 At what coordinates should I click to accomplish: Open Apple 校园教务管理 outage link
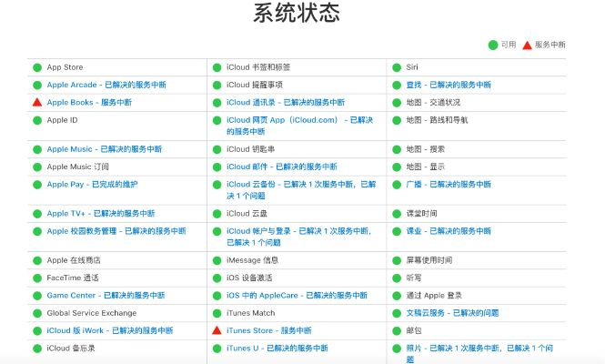click(x=116, y=231)
